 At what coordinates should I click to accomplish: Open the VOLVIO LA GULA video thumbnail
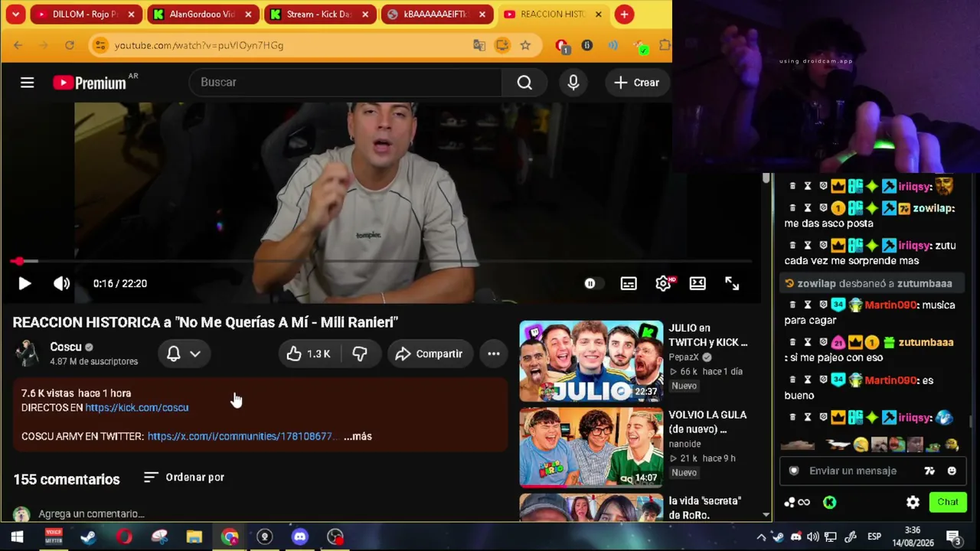[x=591, y=448]
